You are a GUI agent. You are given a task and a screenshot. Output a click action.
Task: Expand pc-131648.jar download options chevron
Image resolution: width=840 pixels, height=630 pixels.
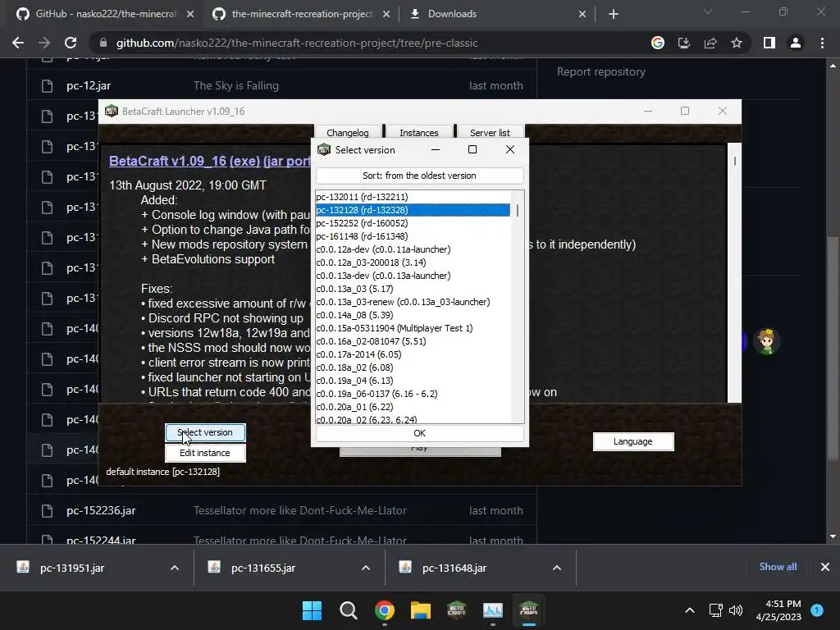[x=557, y=568]
